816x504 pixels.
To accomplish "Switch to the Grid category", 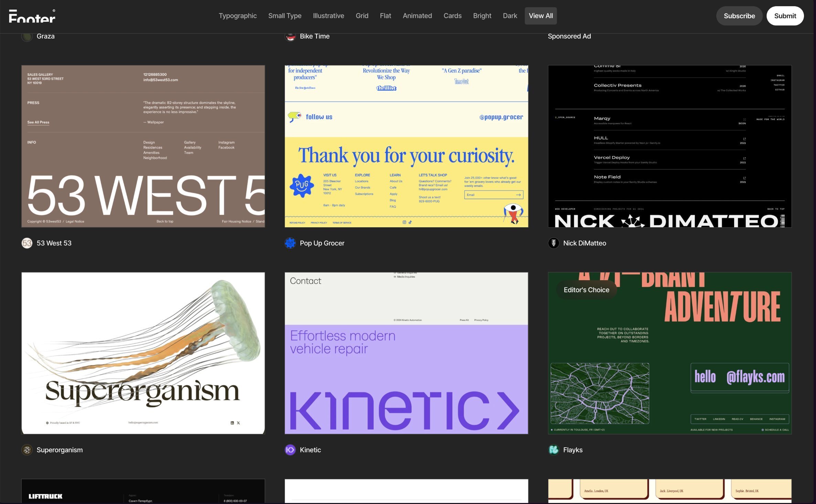I will (x=362, y=16).
